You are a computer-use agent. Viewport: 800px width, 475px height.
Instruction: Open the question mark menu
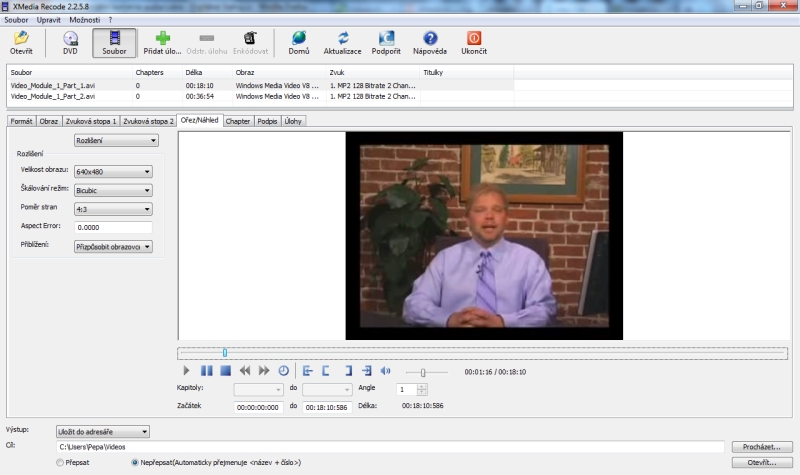click(110, 20)
